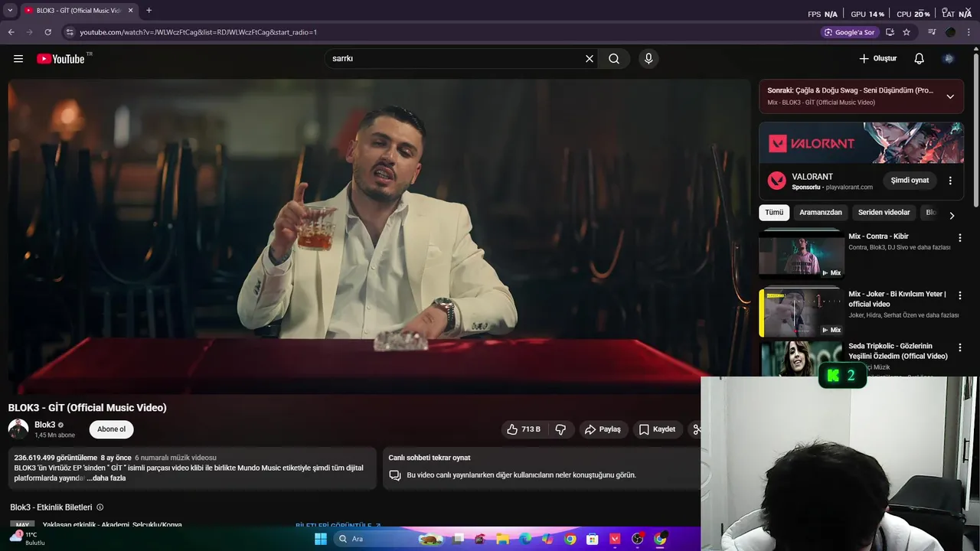The height and width of the screenshot is (551, 980).
Task: Open Mix - Joker - Bi Kıvılcım Yeter title
Action: point(897,299)
